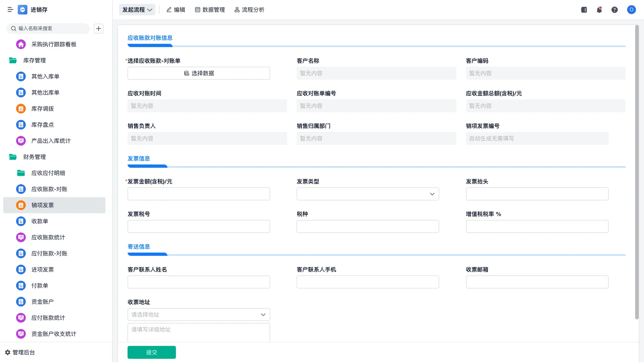The width and height of the screenshot is (644, 362).
Task: Click the 发票税号 input field
Action: tap(199, 226)
